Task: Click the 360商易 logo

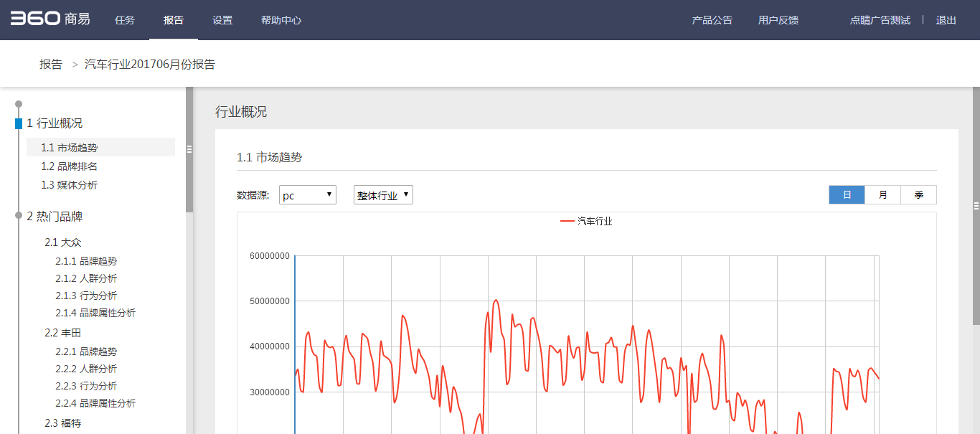Action: tap(50, 19)
